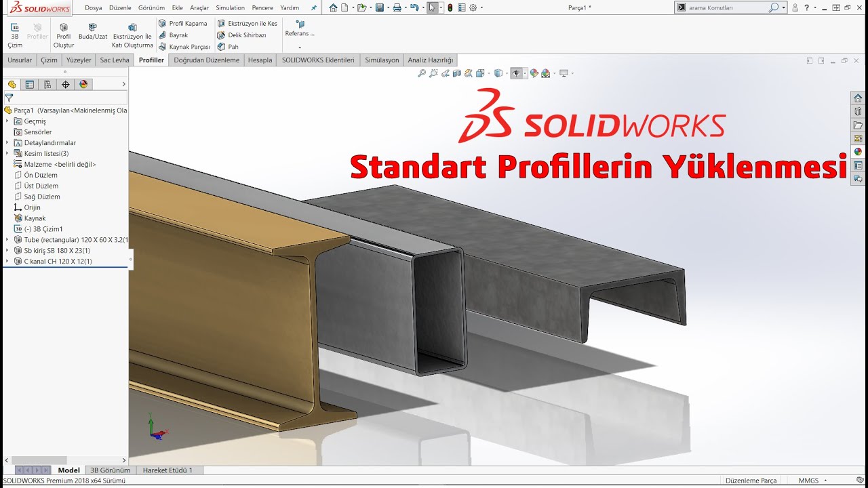The height and width of the screenshot is (488, 868).
Task: Click the Open file icon
Action: coord(361,8)
